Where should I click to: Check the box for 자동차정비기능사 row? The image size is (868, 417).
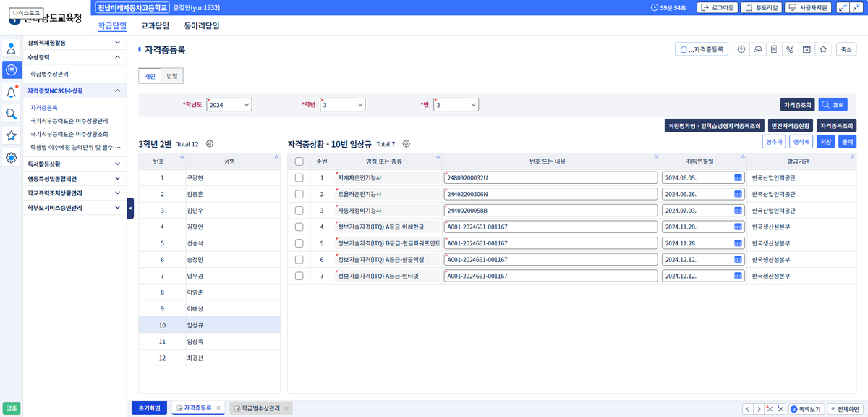click(299, 211)
